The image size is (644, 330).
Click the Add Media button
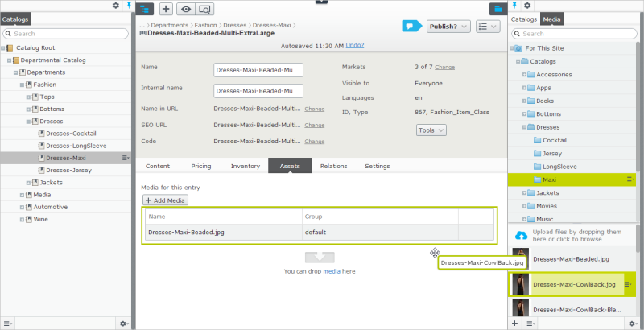coord(165,200)
